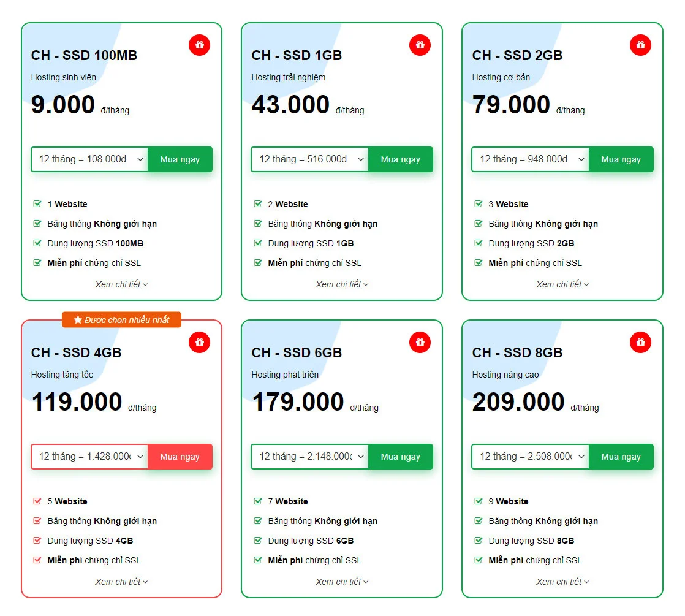The height and width of the screenshot is (616, 685).
Task: Click red check icon beside '5 Website'
Action: pyautogui.click(x=37, y=501)
